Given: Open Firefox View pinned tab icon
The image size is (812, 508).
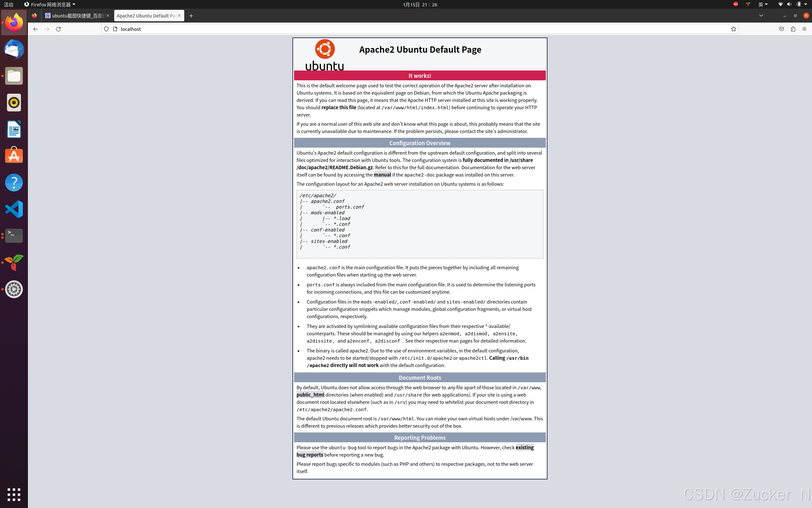Looking at the screenshot, I should (34, 16).
